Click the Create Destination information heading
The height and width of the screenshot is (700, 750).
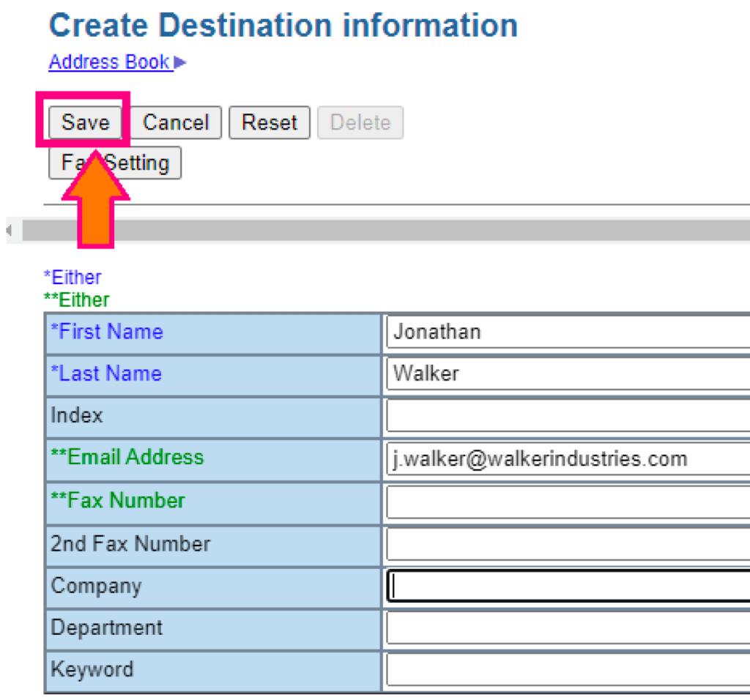tap(283, 25)
